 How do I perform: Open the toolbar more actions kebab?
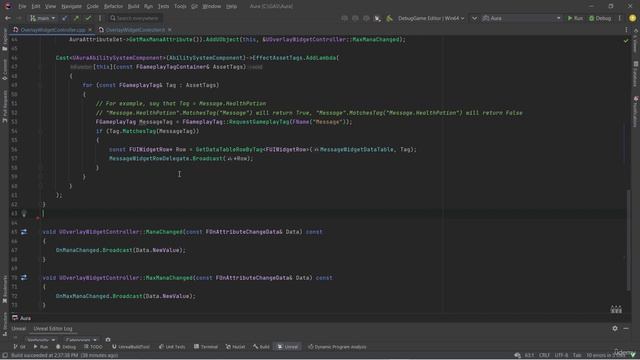point(620,18)
